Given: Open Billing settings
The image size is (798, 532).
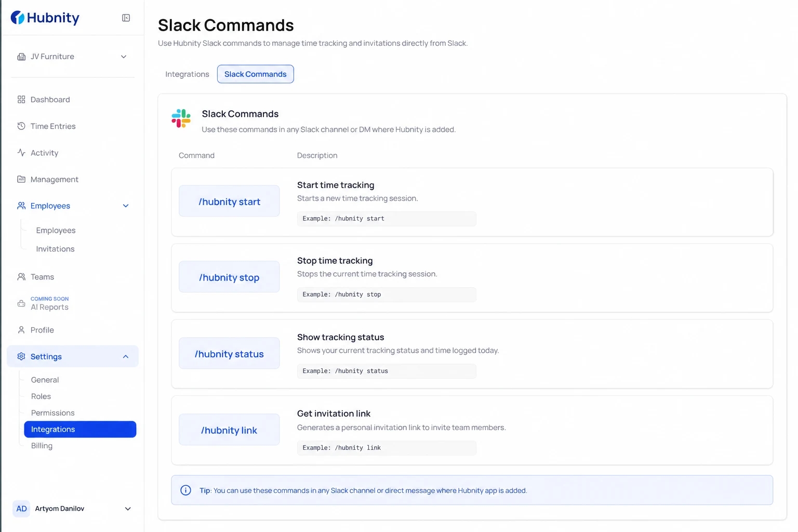Looking at the screenshot, I should click(x=42, y=446).
